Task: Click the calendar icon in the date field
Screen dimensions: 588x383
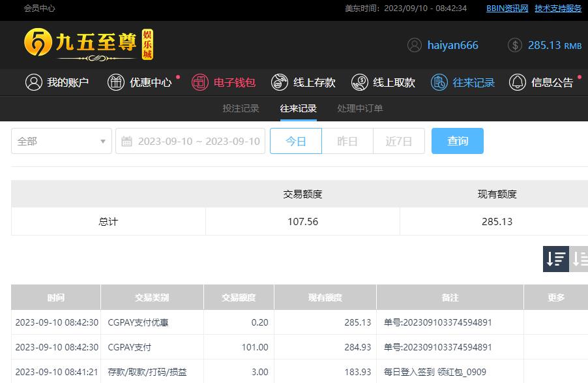Action: point(126,141)
